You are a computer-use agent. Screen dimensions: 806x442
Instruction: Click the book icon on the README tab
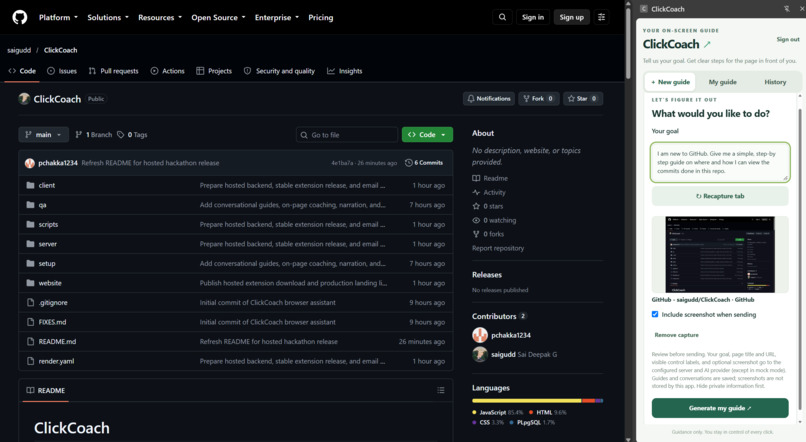pyautogui.click(x=30, y=391)
